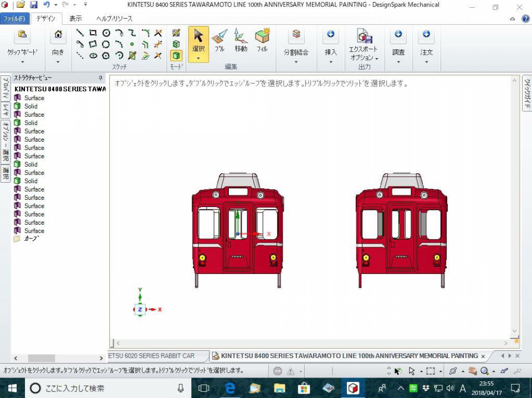Switch to the 表示 ribbon tab
Screen dimensions: 532x398
click(75, 18)
